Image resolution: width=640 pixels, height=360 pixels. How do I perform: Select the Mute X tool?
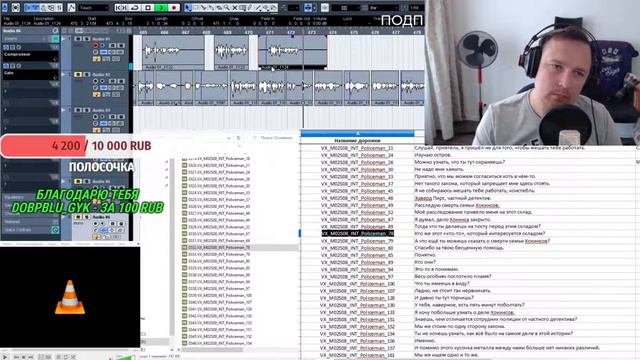coord(235,8)
